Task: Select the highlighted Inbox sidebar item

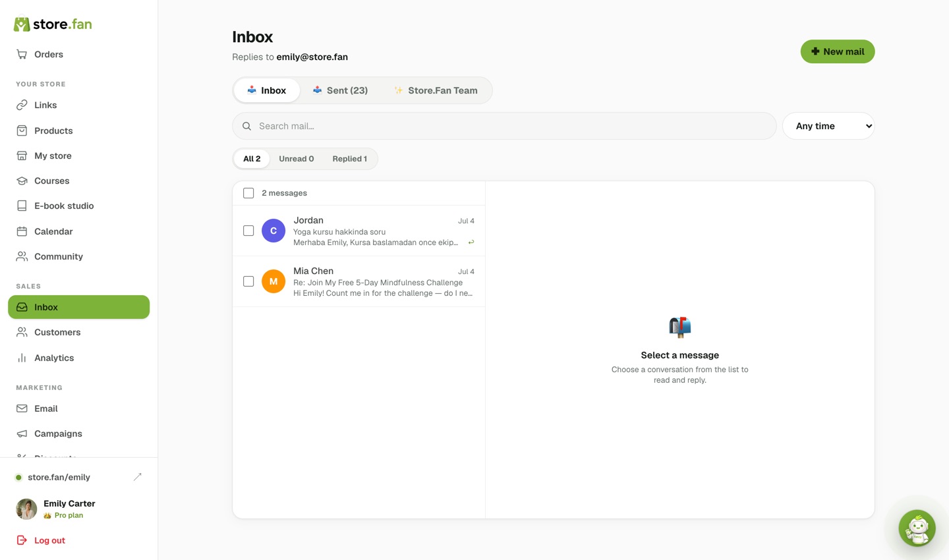Action: [79, 307]
